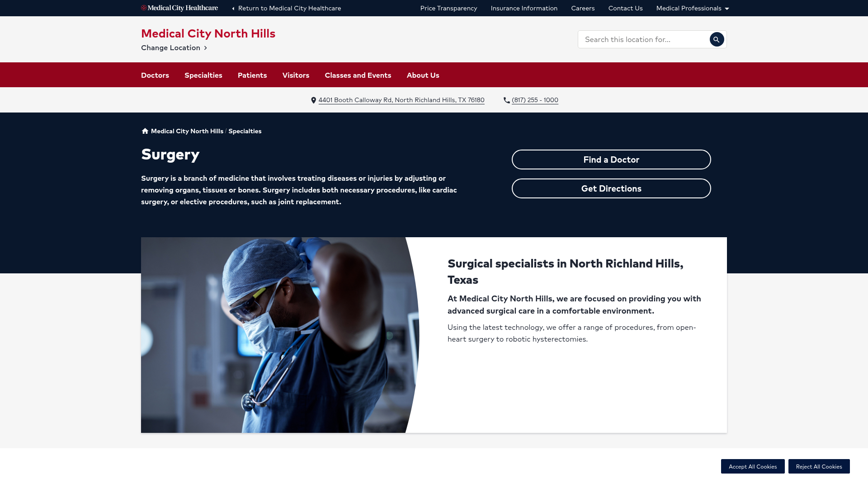Accept All Cookies
Image resolution: width=868 pixels, height=488 pixels.
tap(753, 466)
